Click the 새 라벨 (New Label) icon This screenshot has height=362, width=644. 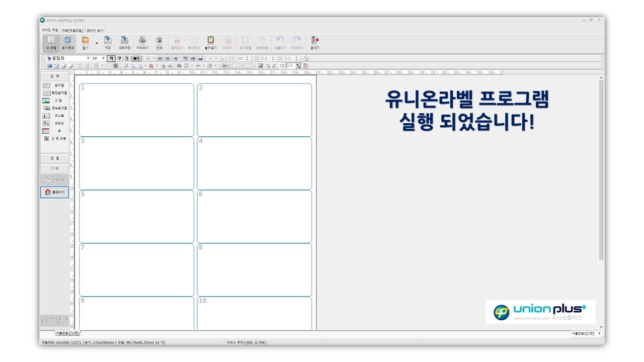pos(50,42)
